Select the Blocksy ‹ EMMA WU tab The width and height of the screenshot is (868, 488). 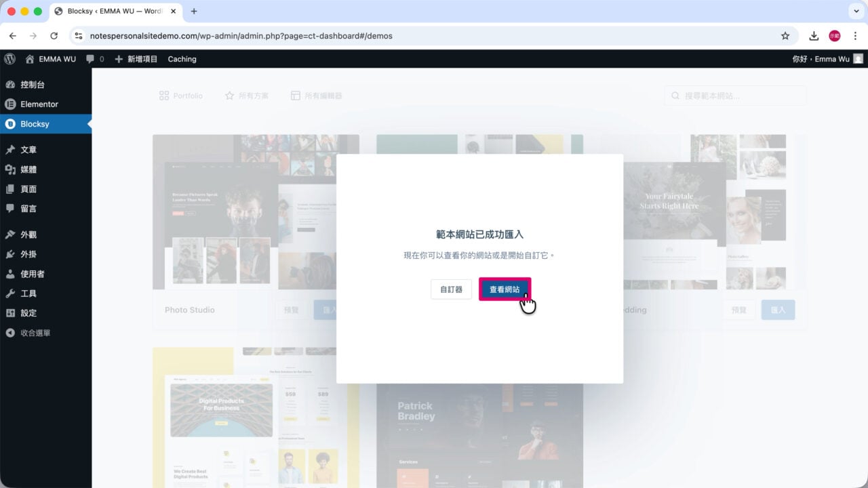[115, 12]
